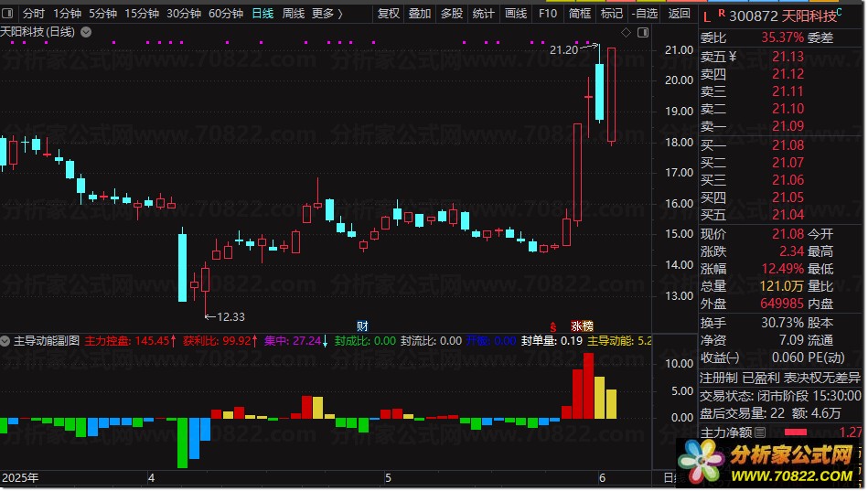The image size is (868, 491).
Task: Click 买二 price 21.07
Action: [788, 162]
